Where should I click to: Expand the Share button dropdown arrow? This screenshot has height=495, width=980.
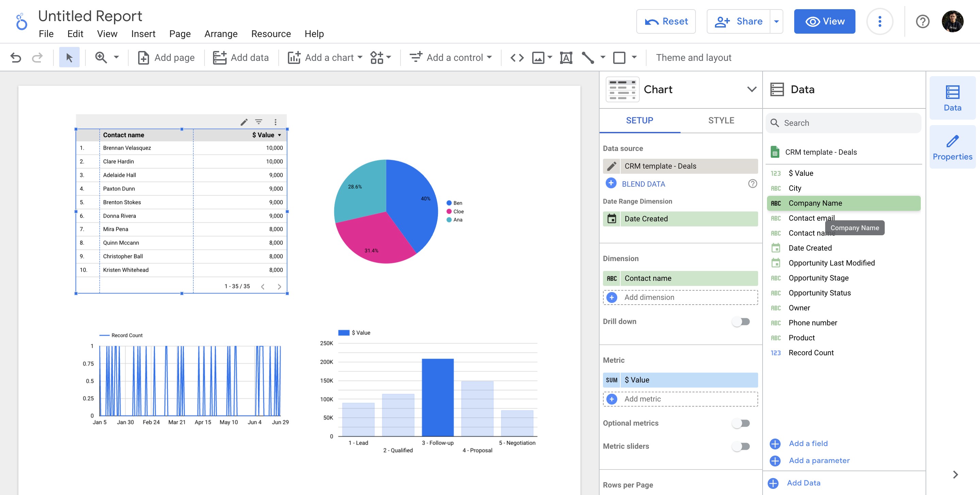click(x=777, y=21)
